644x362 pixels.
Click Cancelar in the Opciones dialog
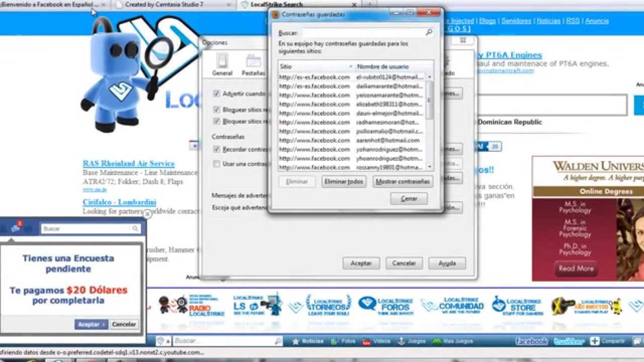(x=404, y=263)
